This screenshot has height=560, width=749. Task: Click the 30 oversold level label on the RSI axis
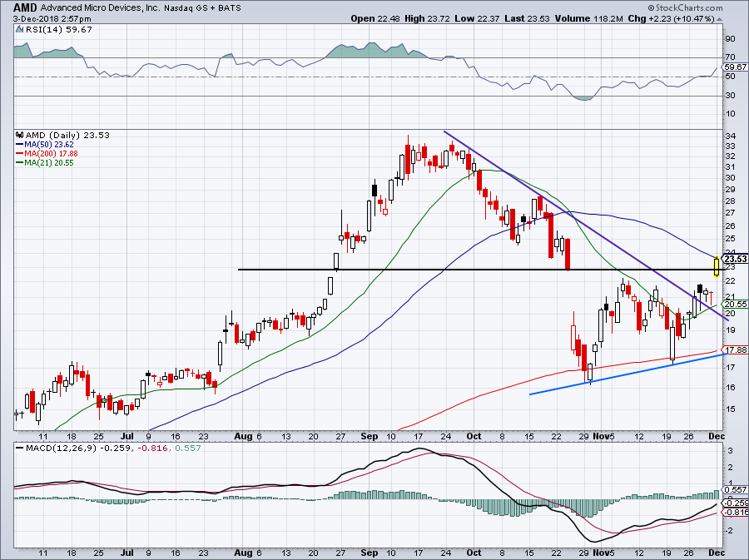click(731, 96)
